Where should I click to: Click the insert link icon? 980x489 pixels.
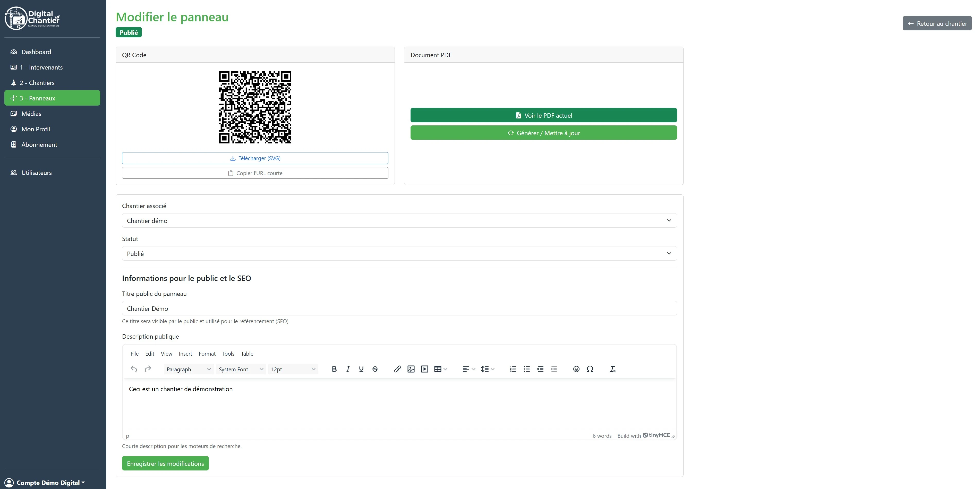tap(397, 369)
